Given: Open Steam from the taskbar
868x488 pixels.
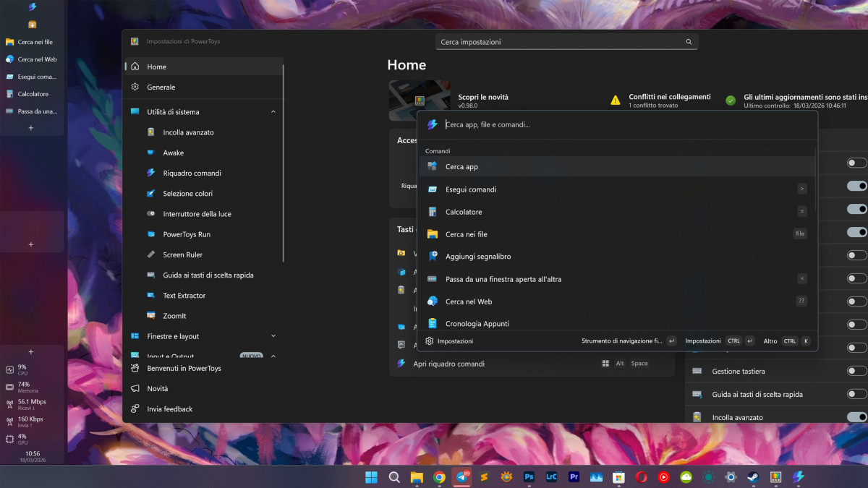Looking at the screenshot, I should pos(753,477).
